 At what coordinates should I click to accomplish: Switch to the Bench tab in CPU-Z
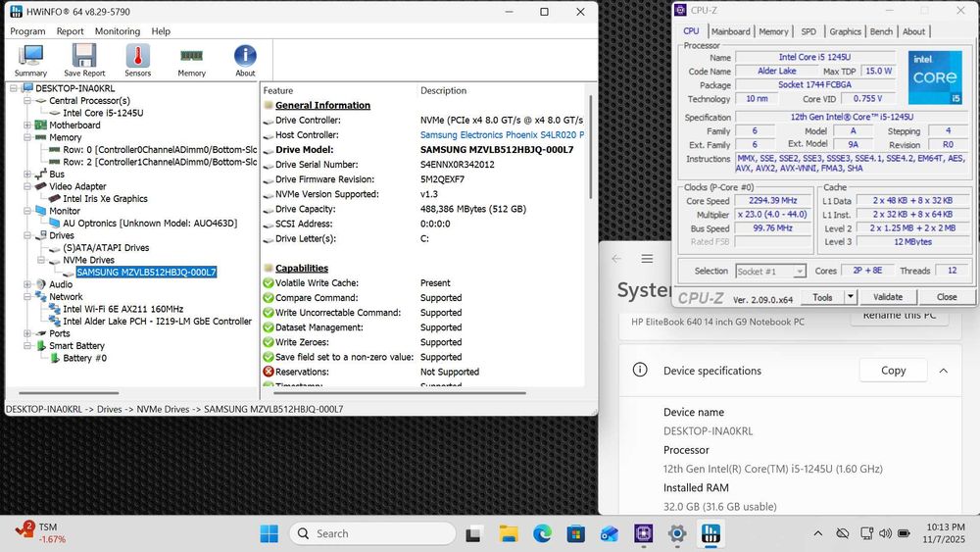[x=881, y=31]
